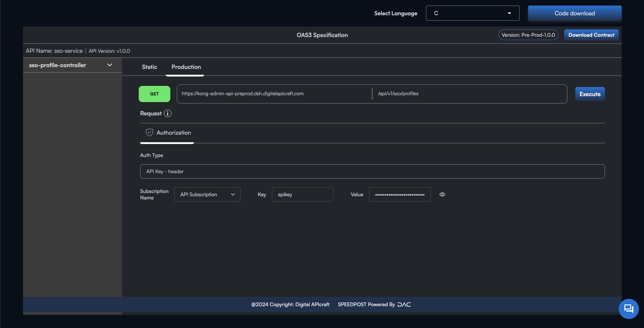
Task: Click the Subscription Name label
Action: [x=154, y=194]
